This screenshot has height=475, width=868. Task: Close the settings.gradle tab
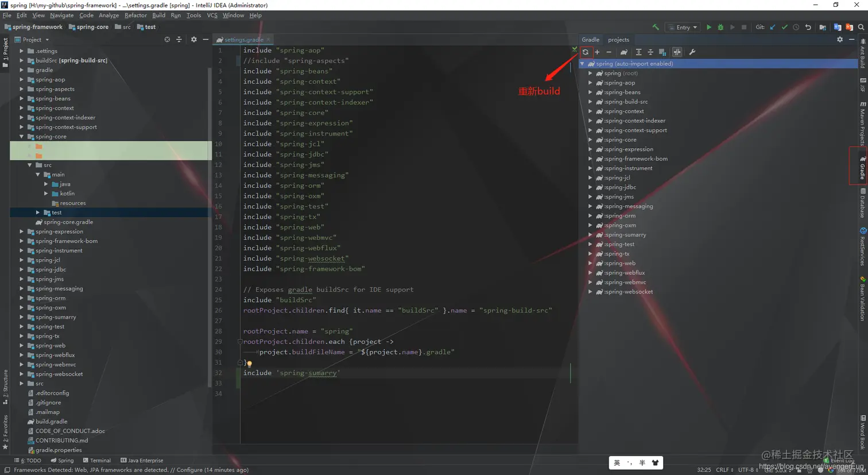pos(268,40)
